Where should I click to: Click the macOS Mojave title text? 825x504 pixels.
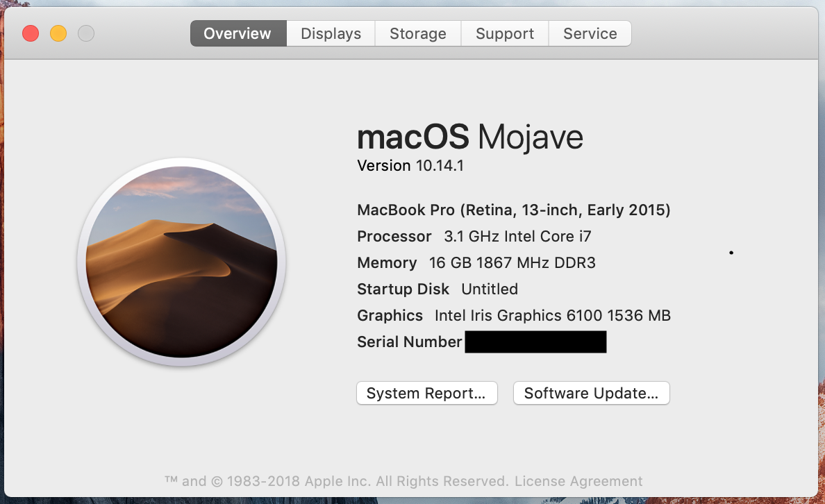click(469, 137)
